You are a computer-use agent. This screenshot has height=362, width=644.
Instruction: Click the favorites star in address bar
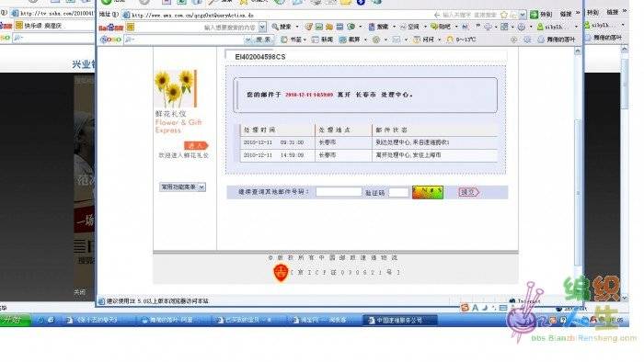504,15
